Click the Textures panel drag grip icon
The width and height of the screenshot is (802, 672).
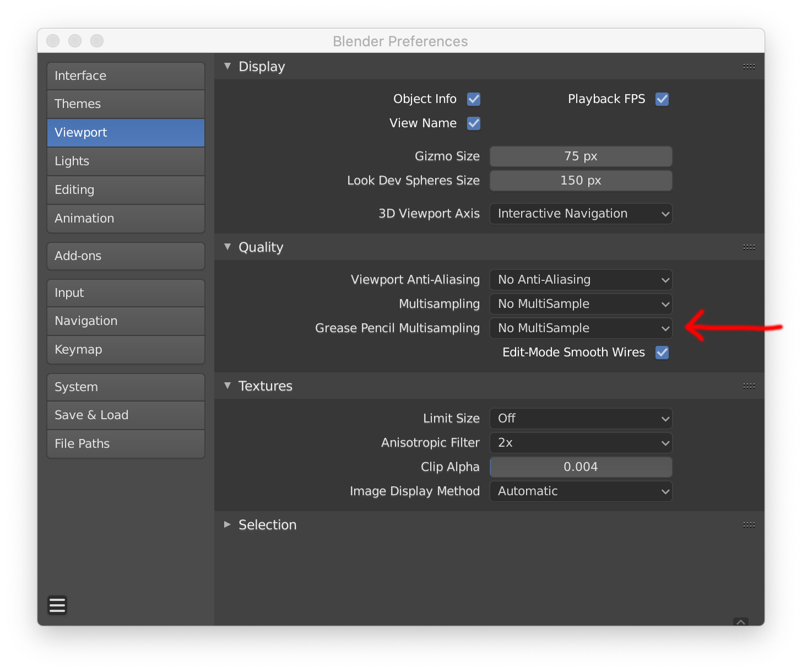pos(749,386)
